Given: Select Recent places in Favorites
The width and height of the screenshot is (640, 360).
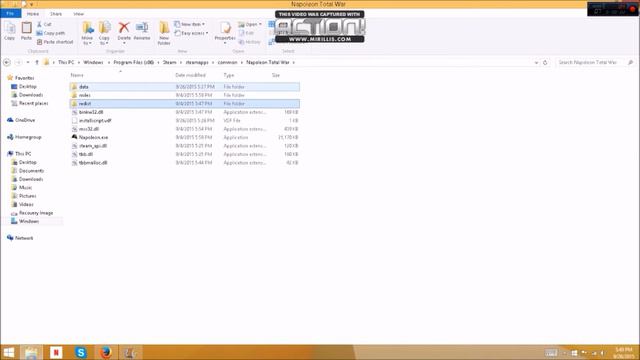Looking at the screenshot, I should tap(33, 103).
